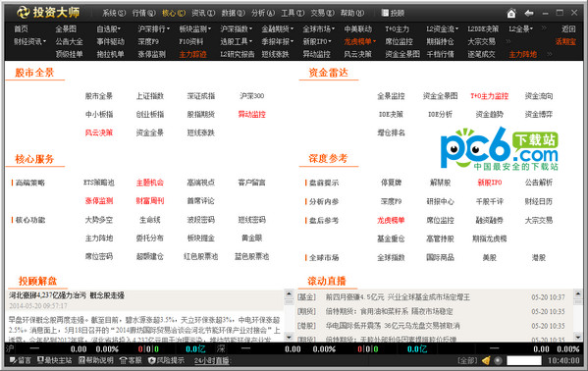
Task: Click 首页 in the toolbar
Action: pyautogui.click(x=21, y=28)
